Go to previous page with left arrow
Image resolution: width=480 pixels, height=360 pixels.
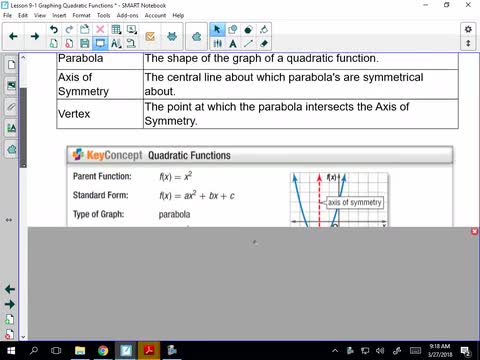click(x=13, y=36)
